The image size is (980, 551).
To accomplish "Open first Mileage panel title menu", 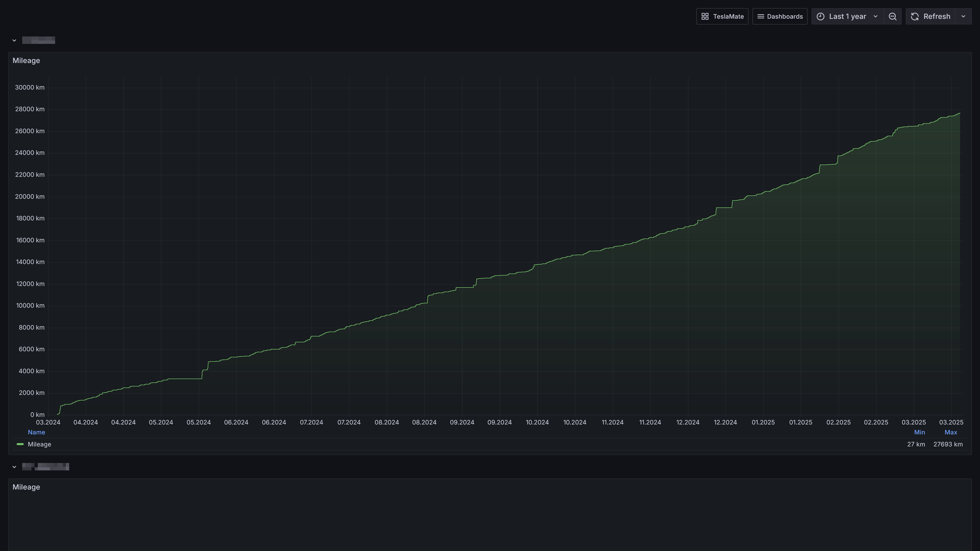I will [26, 60].
